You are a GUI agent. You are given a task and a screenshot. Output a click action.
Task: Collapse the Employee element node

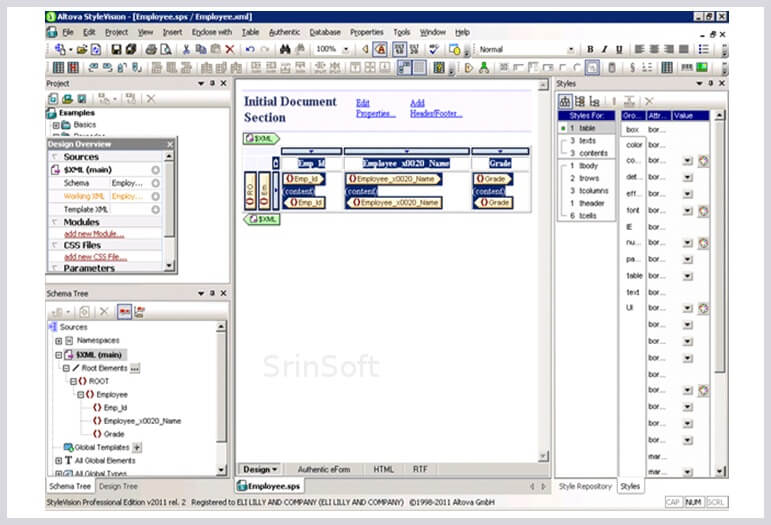80,395
